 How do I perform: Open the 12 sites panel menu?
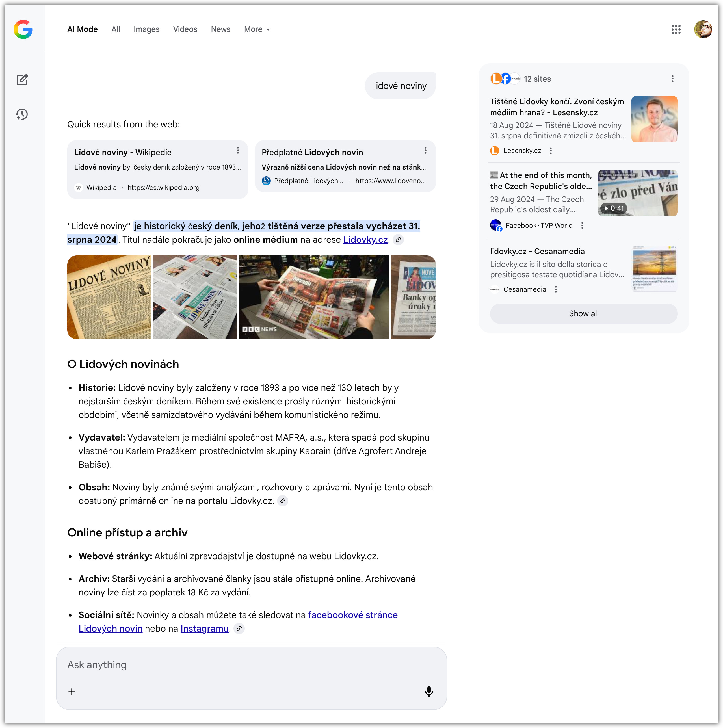tap(672, 79)
